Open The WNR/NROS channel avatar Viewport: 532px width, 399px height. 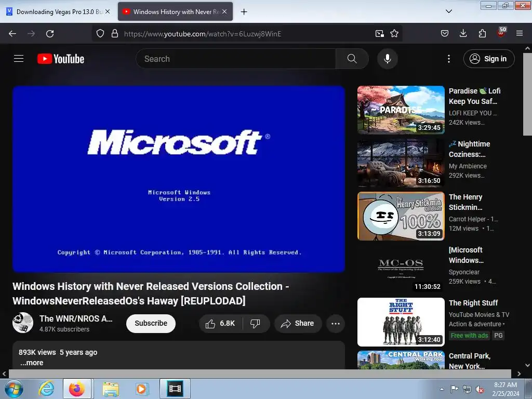point(23,323)
